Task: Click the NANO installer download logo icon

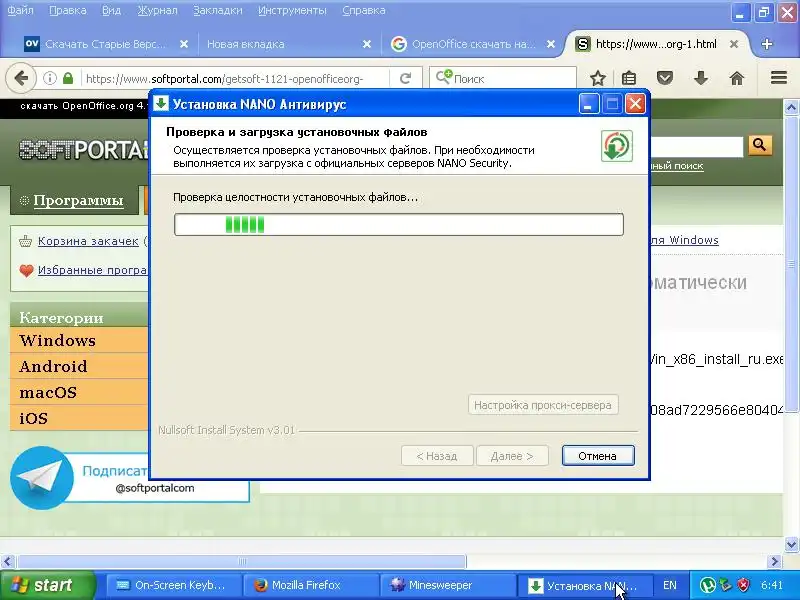Action: click(x=616, y=146)
